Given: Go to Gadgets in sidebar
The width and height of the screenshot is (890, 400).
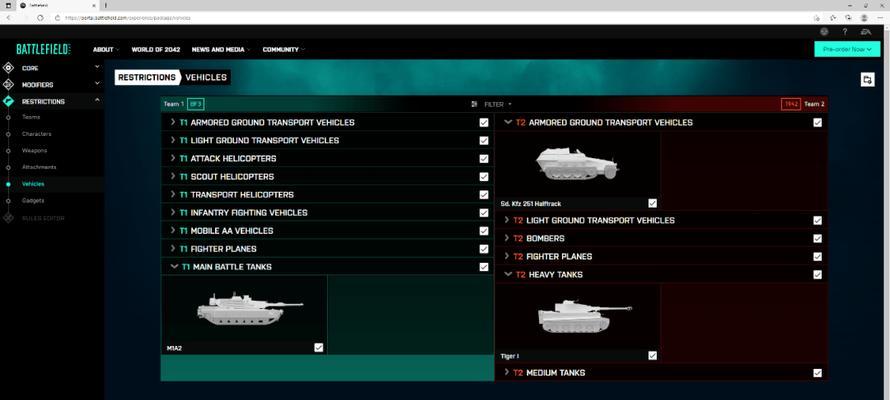Looking at the screenshot, I should pyautogui.click(x=33, y=200).
